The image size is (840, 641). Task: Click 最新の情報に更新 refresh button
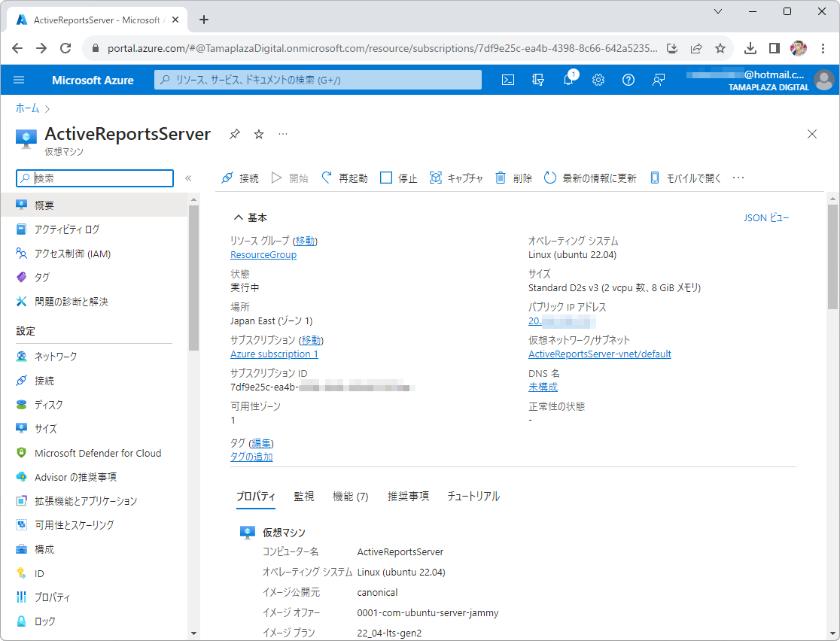[590, 178]
